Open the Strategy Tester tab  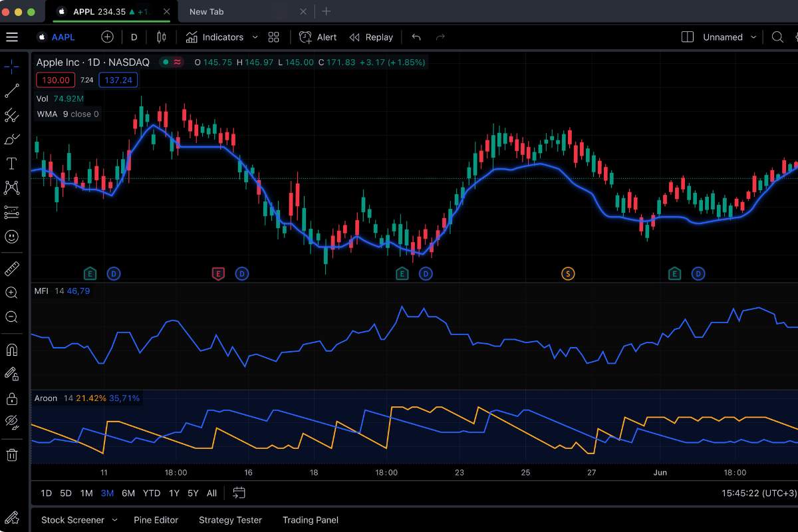click(230, 520)
